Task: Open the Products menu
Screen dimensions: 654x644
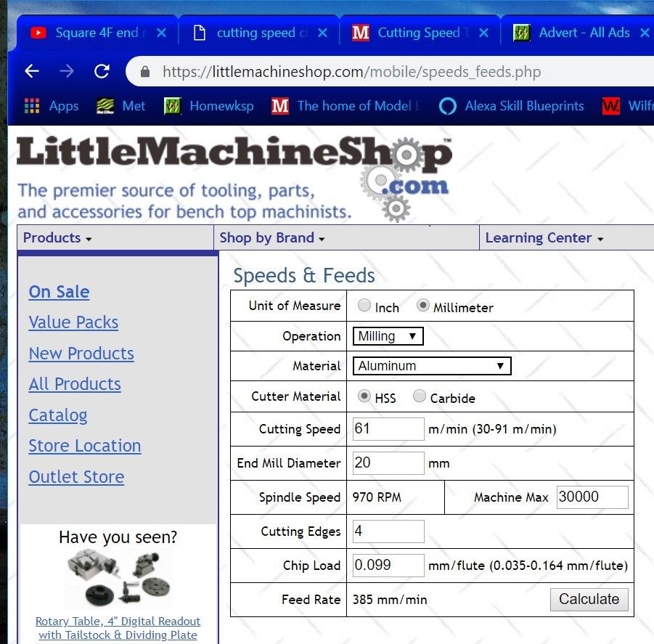Action: (x=57, y=237)
